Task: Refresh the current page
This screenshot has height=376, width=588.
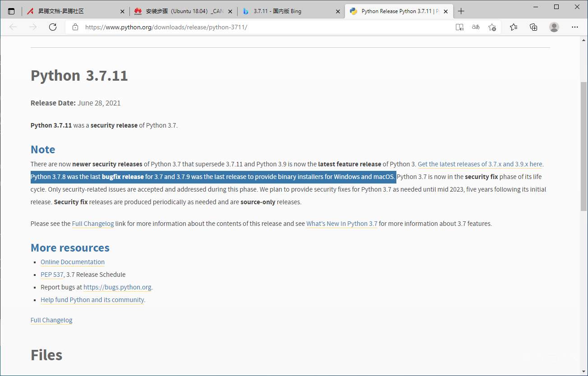Action: click(x=53, y=27)
